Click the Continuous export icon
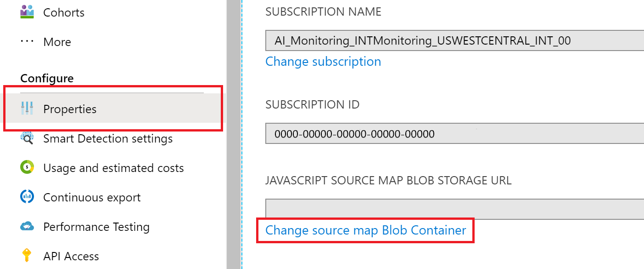 pos(28,197)
